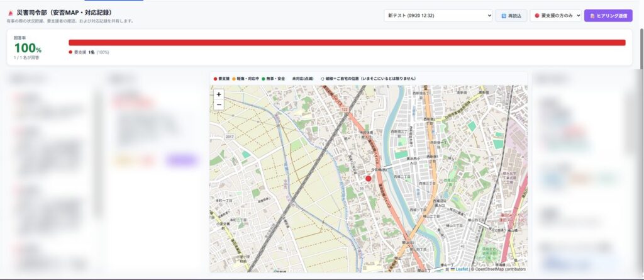Click the 100% response rate figure
Image resolution: width=644 pixels, height=280 pixels.
[x=28, y=48]
